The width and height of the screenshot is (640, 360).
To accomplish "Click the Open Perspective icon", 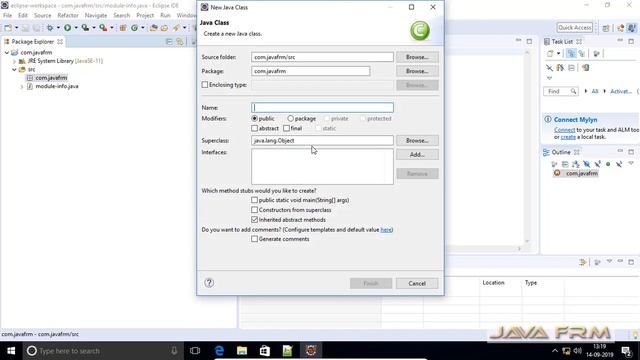I will point(606,28).
